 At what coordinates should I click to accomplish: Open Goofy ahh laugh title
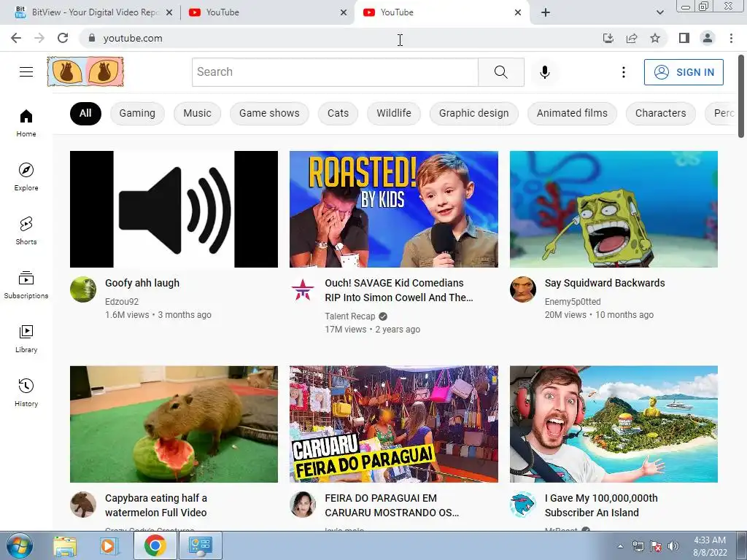click(x=142, y=283)
